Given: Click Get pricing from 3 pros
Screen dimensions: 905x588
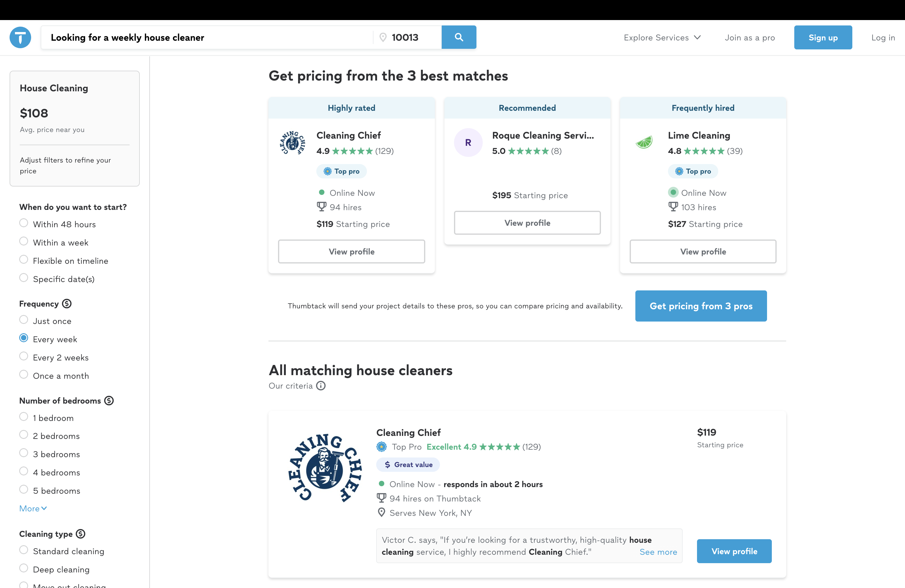Looking at the screenshot, I should (701, 306).
